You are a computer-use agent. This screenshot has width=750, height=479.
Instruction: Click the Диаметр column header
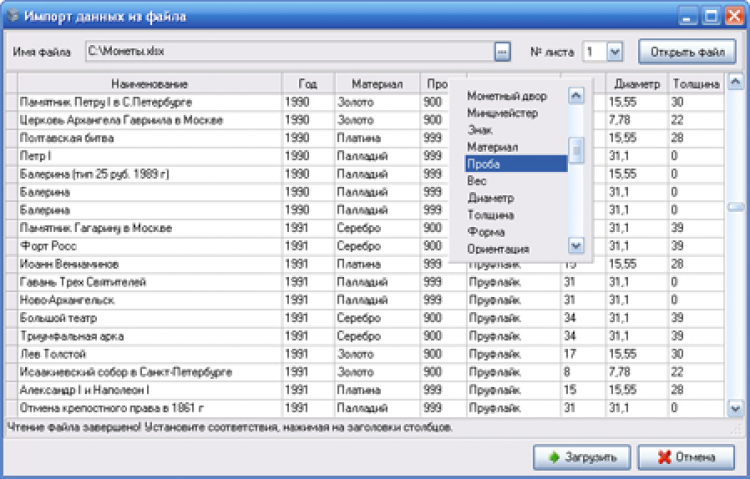637,84
